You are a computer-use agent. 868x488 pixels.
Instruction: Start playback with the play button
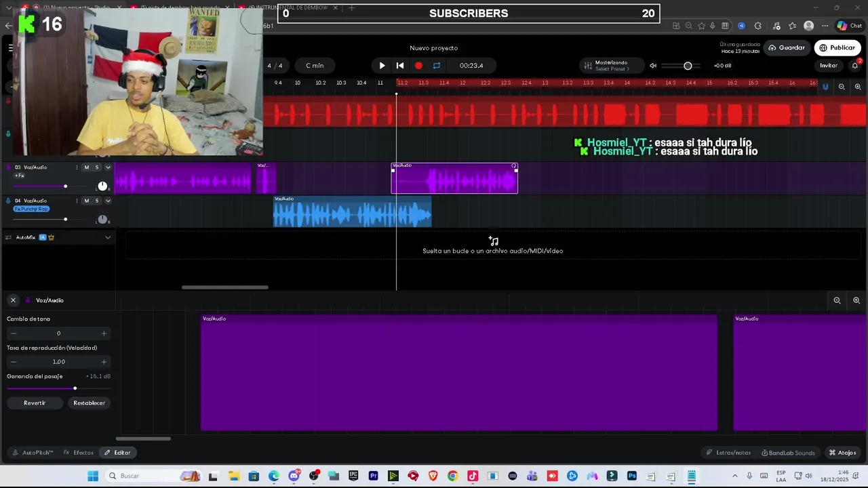pyautogui.click(x=382, y=66)
